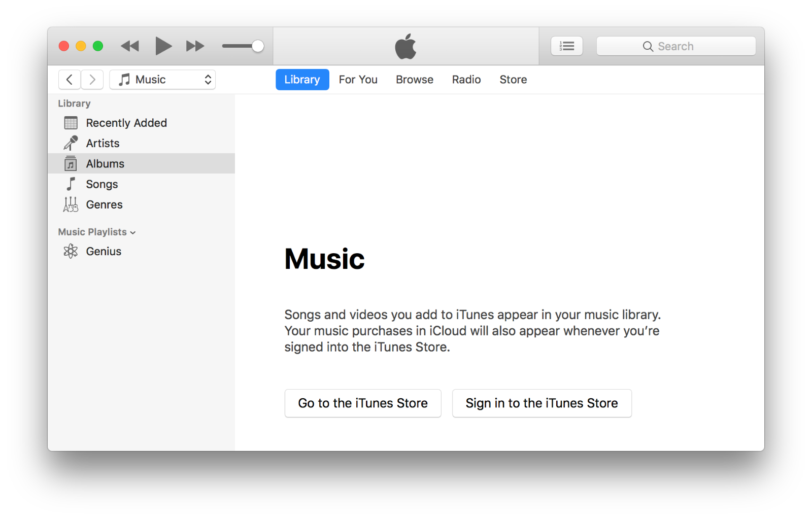Open the For You tab
812x519 pixels.
[x=358, y=80]
